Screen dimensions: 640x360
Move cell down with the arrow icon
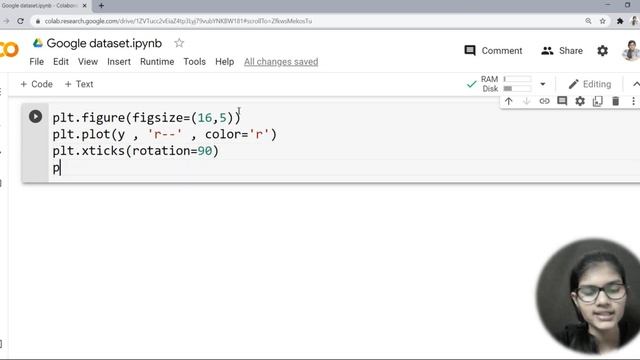click(526, 101)
